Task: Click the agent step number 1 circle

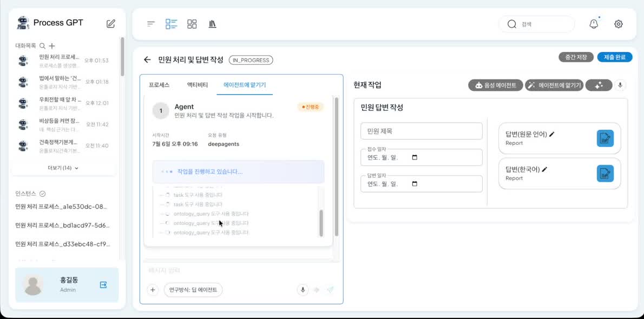Action: click(161, 111)
